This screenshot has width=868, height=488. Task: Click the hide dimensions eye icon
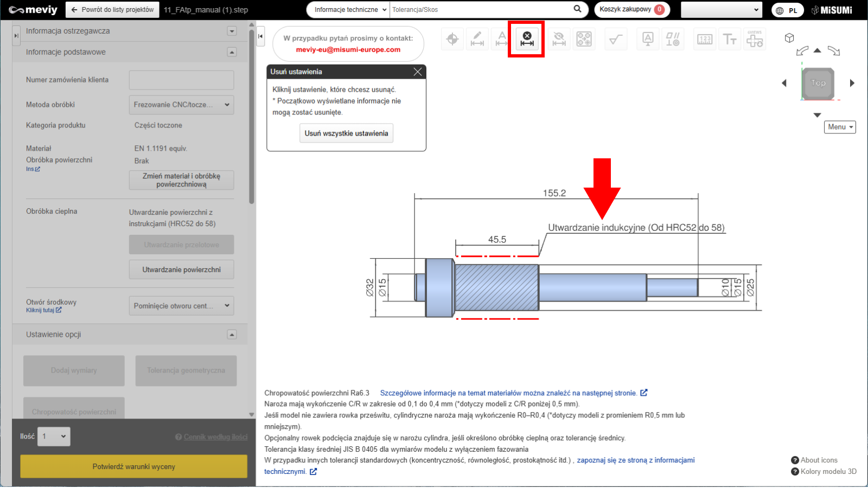click(558, 39)
